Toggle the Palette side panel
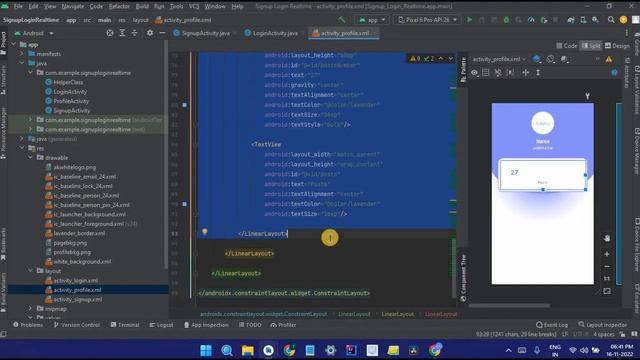The image size is (640, 360). [x=463, y=70]
